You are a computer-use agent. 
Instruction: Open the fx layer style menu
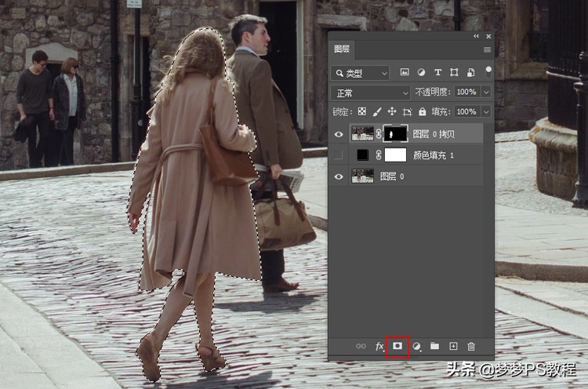point(379,346)
